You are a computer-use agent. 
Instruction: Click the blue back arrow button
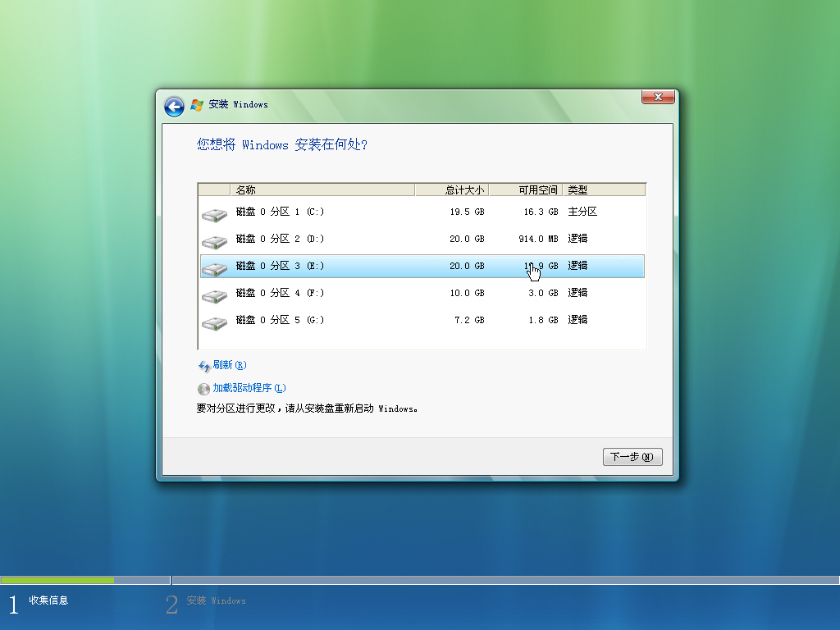tap(174, 107)
